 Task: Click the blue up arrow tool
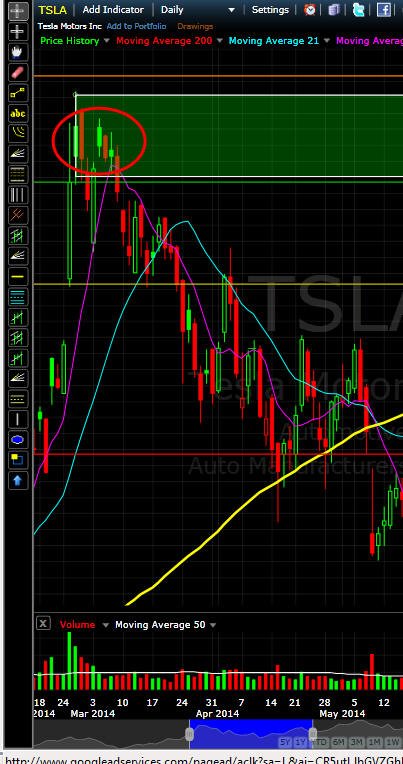click(17, 480)
